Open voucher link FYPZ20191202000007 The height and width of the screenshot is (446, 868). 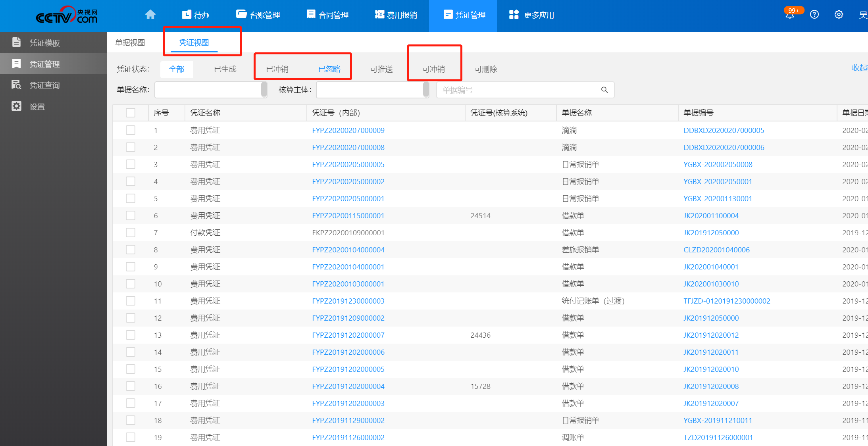coord(348,335)
